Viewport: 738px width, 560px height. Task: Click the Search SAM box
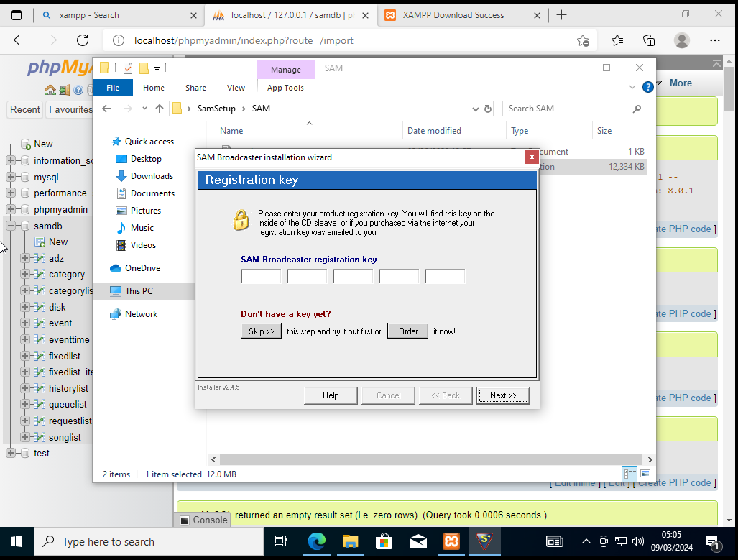[x=568, y=109]
